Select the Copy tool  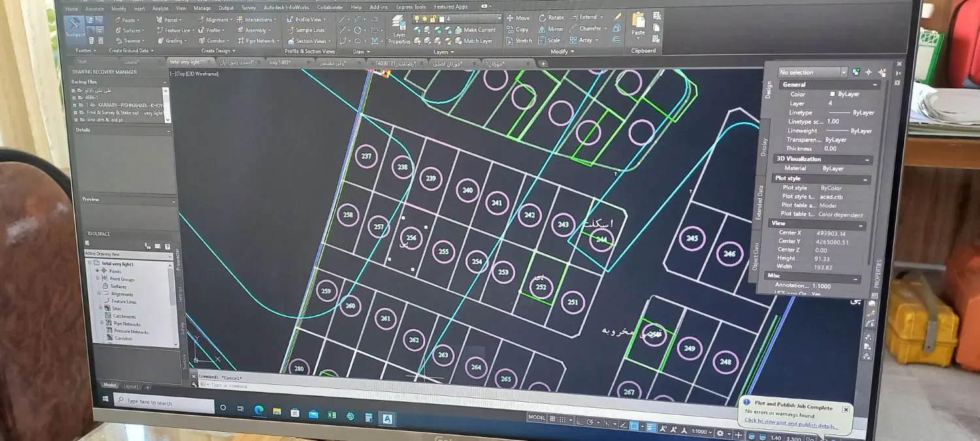(517, 29)
